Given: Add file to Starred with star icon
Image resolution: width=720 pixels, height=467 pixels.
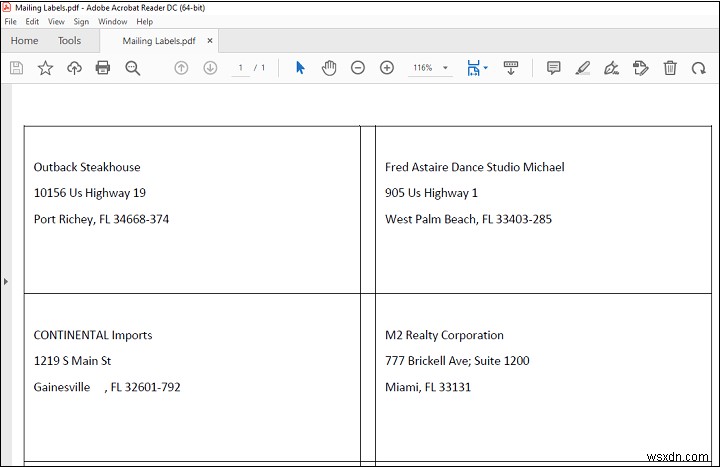Looking at the screenshot, I should 45,68.
